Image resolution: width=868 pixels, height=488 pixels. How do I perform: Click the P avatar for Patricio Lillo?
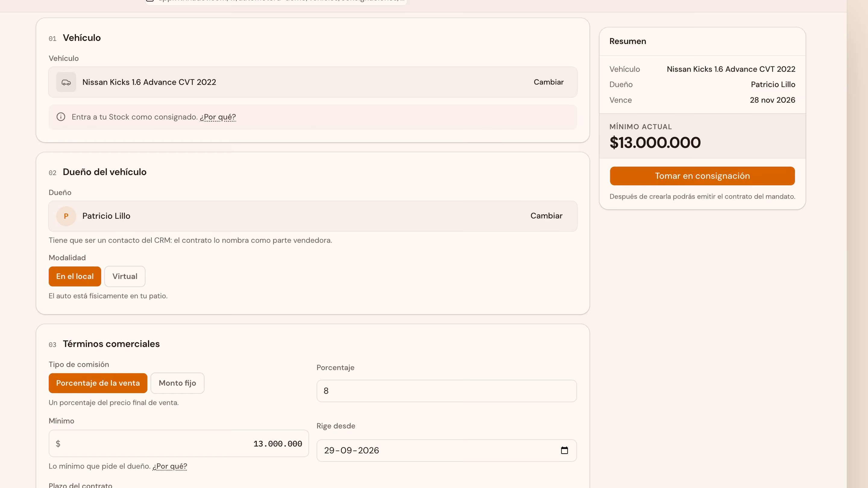[x=66, y=216]
